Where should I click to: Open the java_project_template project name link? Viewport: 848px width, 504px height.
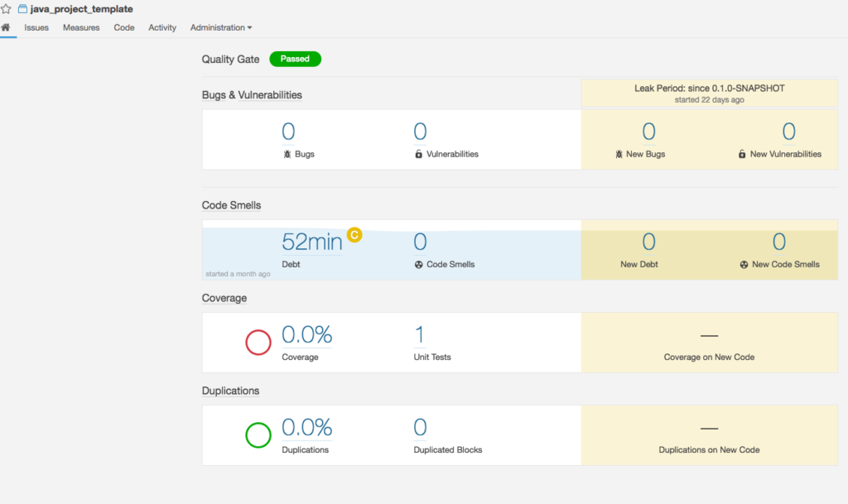tap(82, 8)
